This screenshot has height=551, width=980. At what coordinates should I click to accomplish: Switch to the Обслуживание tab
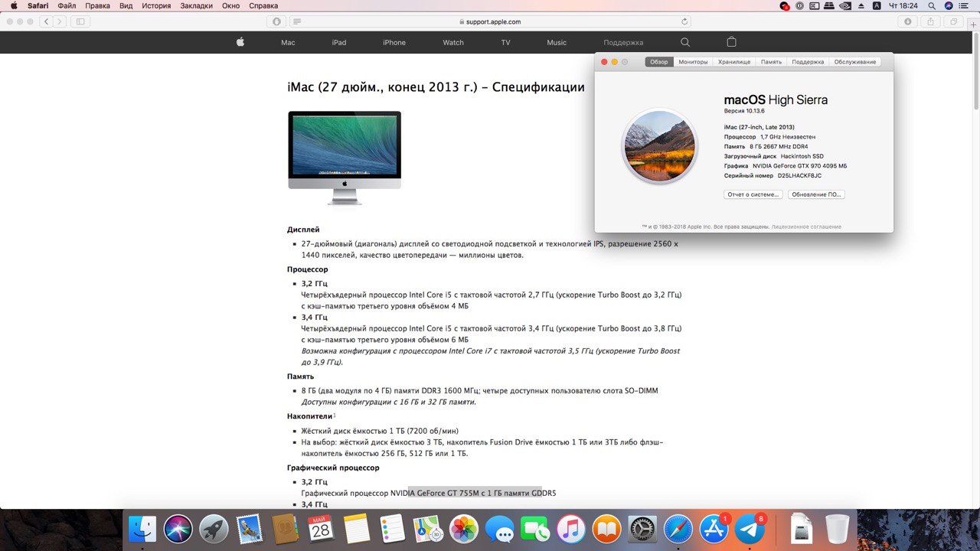click(x=855, y=62)
